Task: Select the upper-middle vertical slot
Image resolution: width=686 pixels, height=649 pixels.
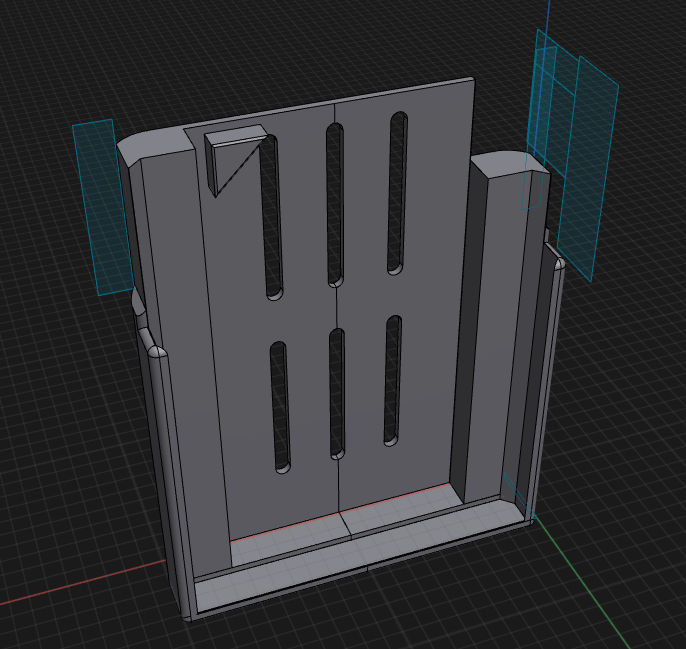Action: coord(335,205)
